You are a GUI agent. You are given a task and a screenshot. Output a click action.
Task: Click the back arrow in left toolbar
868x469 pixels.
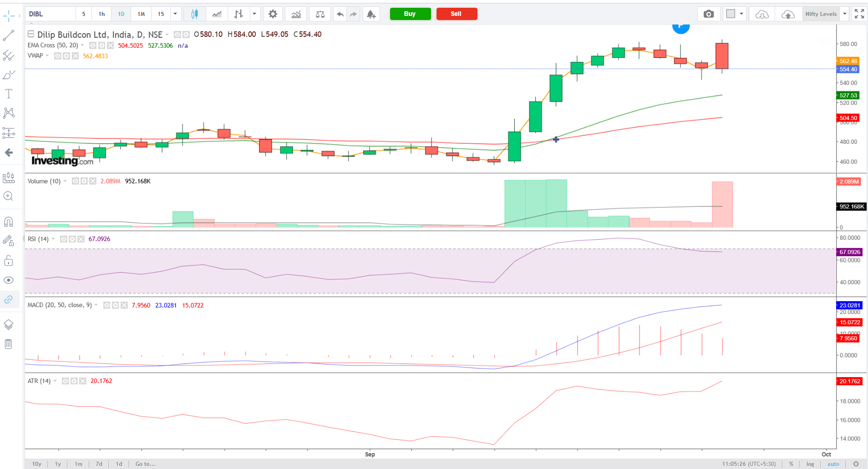[x=9, y=152]
